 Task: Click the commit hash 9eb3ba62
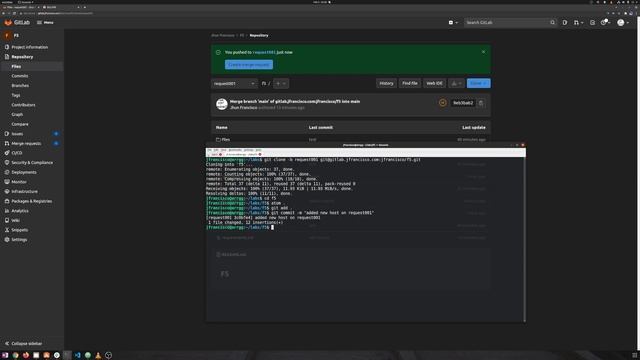click(x=463, y=103)
